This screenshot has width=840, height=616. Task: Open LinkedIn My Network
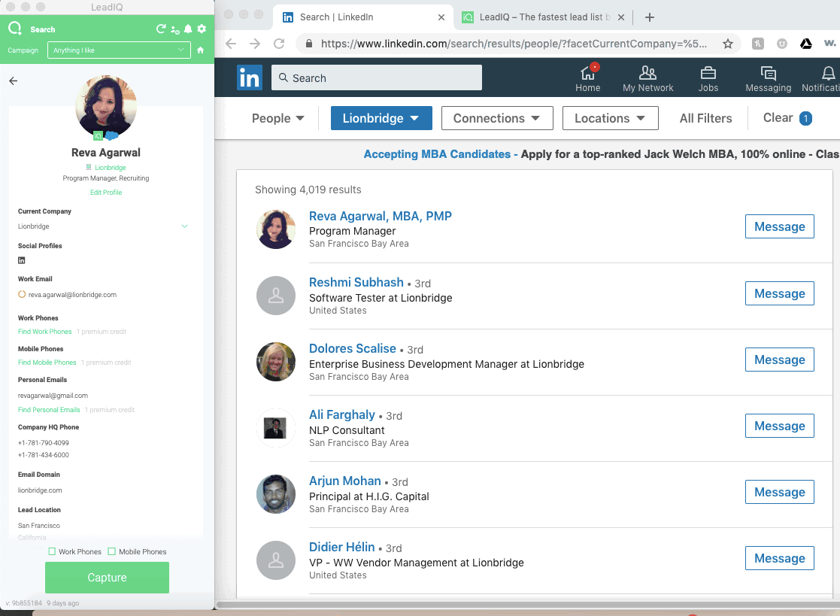tap(647, 78)
